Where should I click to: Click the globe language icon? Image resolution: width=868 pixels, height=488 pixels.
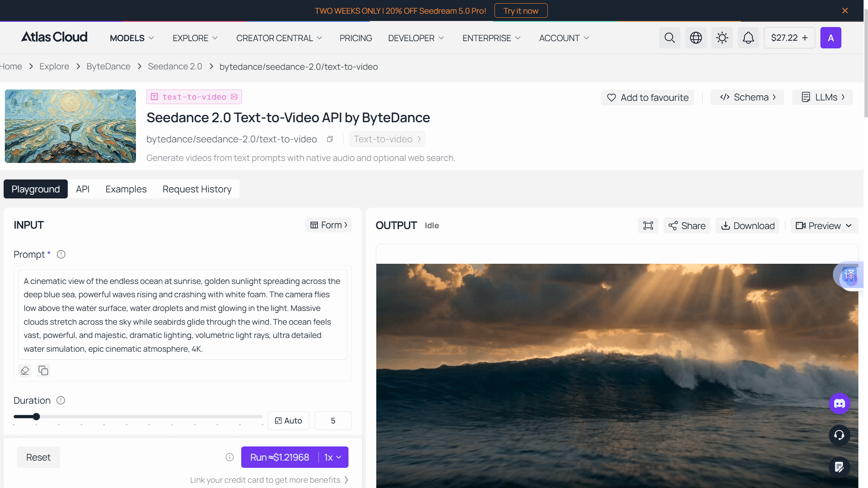(696, 38)
